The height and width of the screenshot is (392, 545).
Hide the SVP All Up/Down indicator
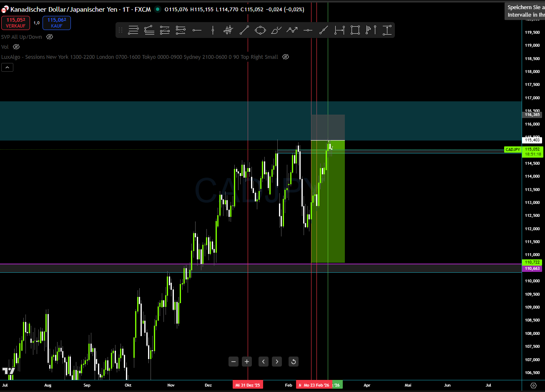click(x=49, y=37)
